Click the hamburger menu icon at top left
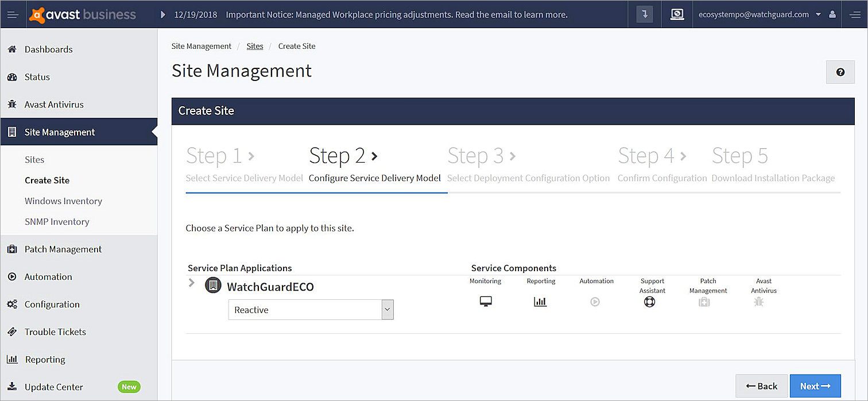Image resolution: width=868 pixels, height=401 pixels. (x=13, y=14)
